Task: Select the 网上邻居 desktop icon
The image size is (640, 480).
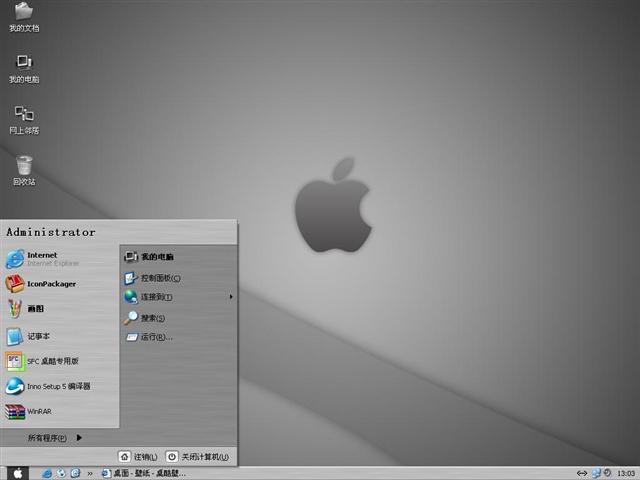Action: 24,120
